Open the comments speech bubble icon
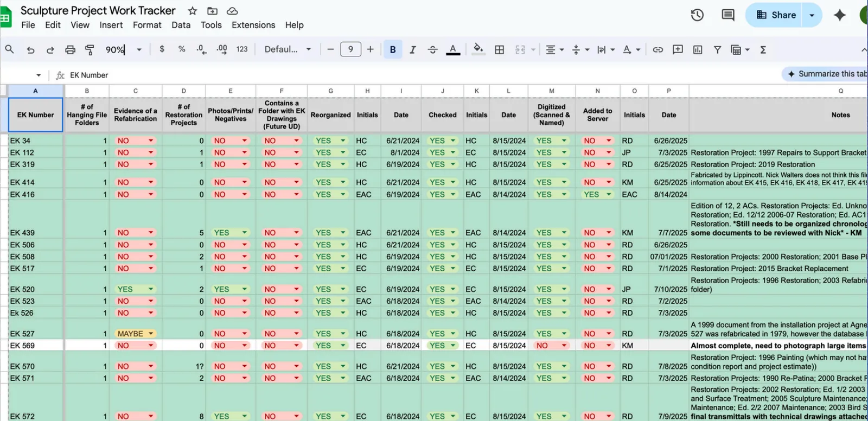The height and width of the screenshot is (421, 868). 728,15
